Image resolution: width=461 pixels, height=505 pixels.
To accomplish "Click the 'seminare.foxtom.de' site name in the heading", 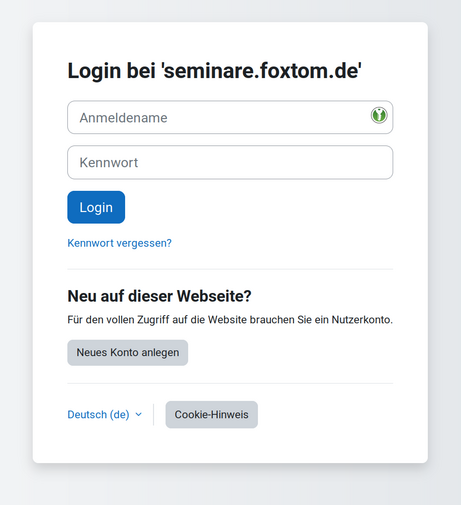I will [x=261, y=71].
